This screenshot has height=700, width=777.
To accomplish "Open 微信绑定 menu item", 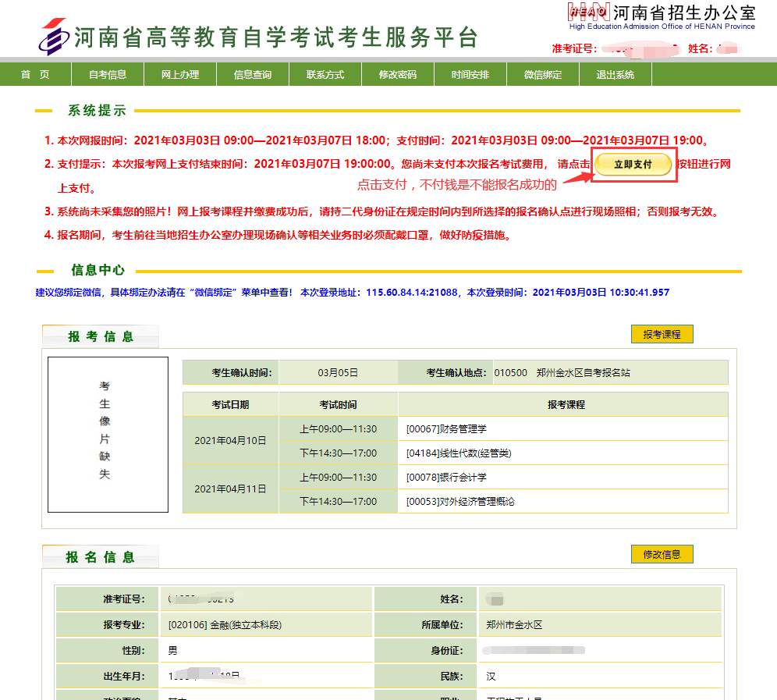I will tap(543, 75).
